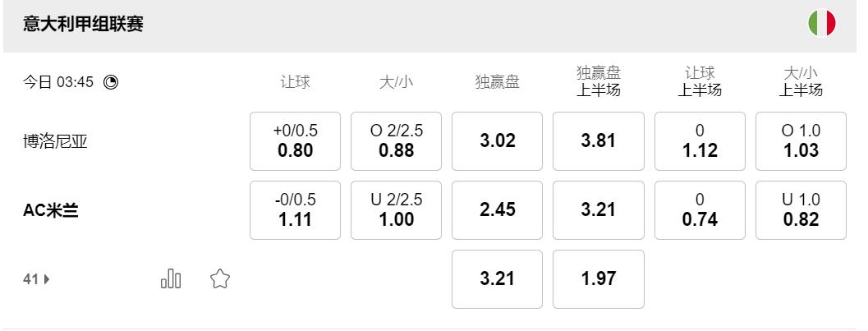Pick first-half Over 1.0 at 1.03

pyautogui.click(x=801, y=141)
